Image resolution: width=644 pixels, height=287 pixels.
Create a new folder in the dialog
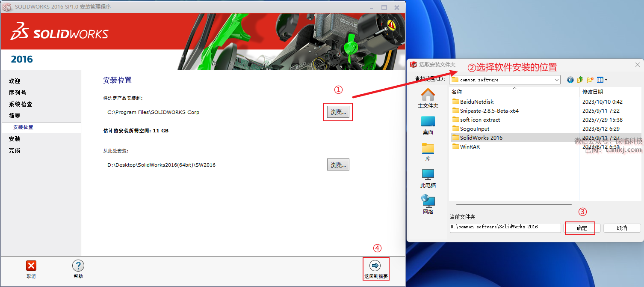590,80
